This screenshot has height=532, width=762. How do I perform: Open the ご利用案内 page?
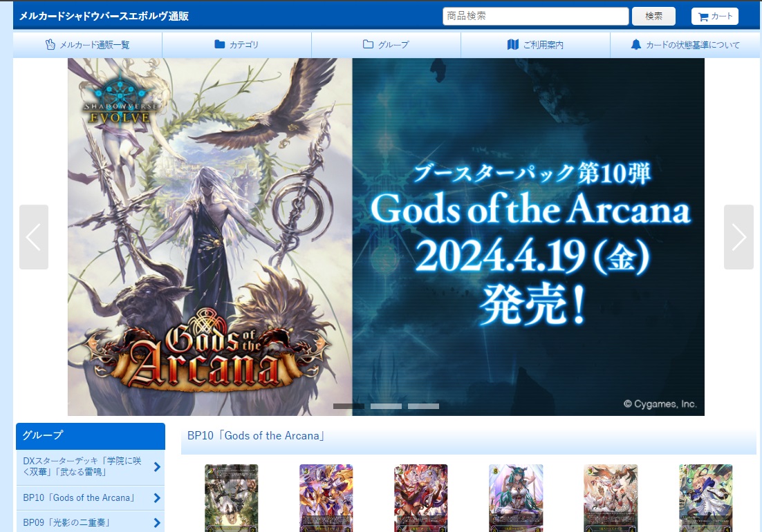click(x=535, y=45)
